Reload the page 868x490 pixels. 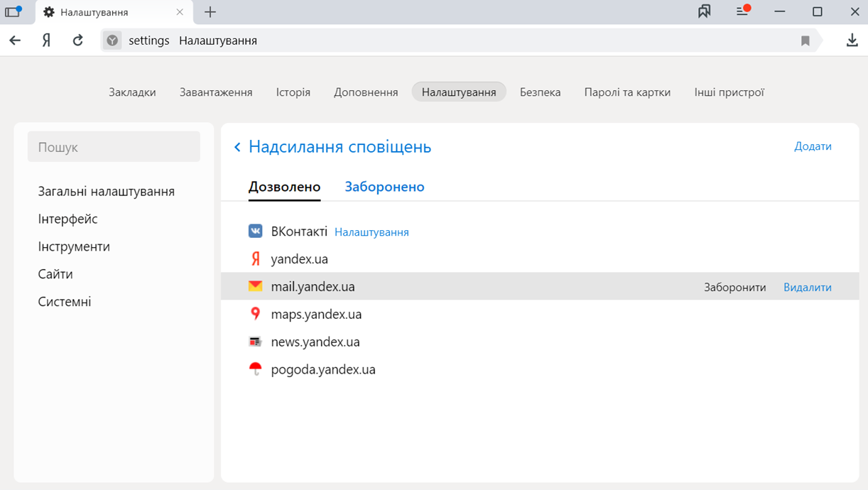click(x=78, y=40)
